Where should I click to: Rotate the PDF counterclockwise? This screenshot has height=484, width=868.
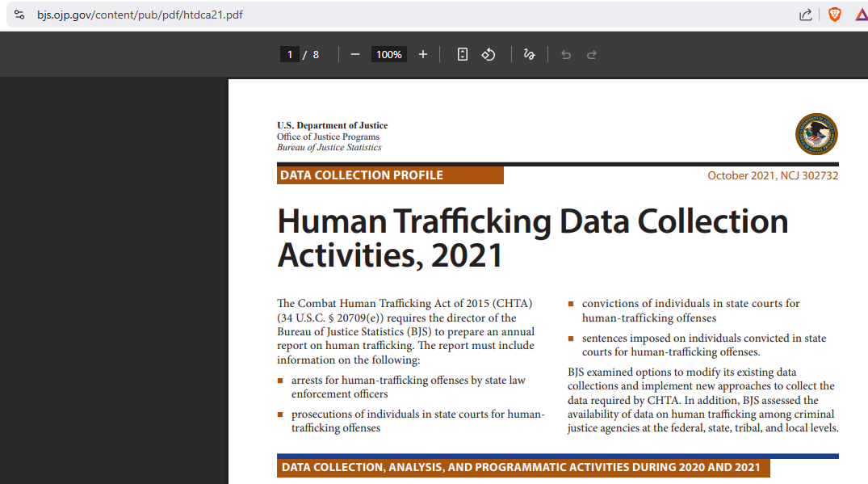pos(489,54)
